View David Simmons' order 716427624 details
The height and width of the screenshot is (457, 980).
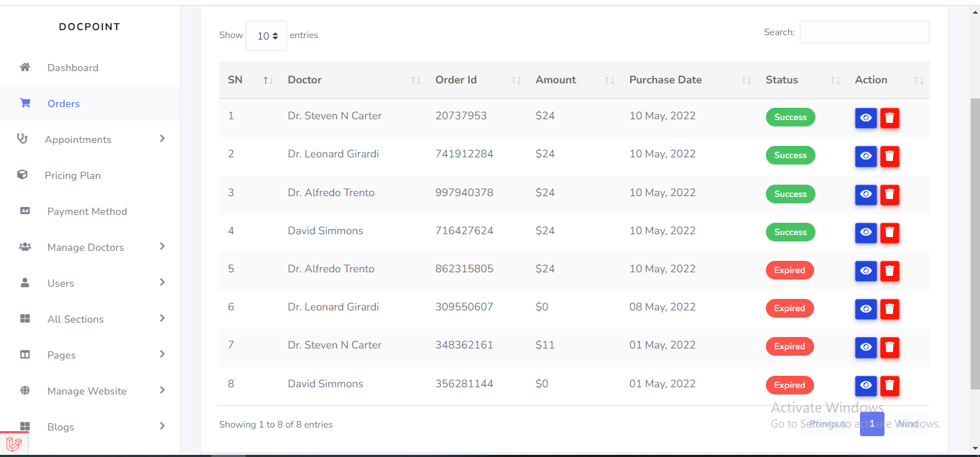(x=866, y=232)
